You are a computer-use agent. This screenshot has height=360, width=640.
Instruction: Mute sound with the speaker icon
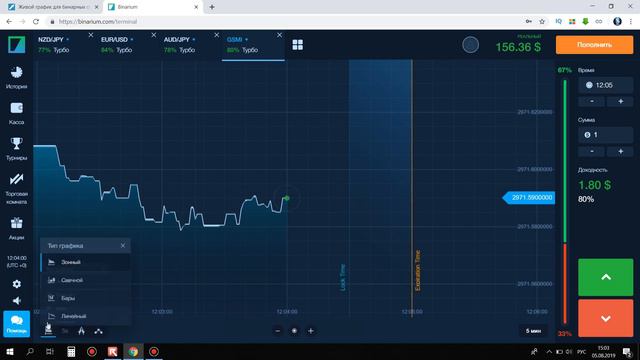[x=16, y=301]
